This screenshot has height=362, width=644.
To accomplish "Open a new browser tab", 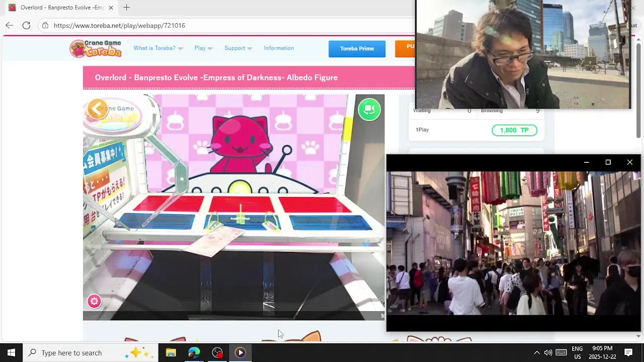I will (126, 8).
